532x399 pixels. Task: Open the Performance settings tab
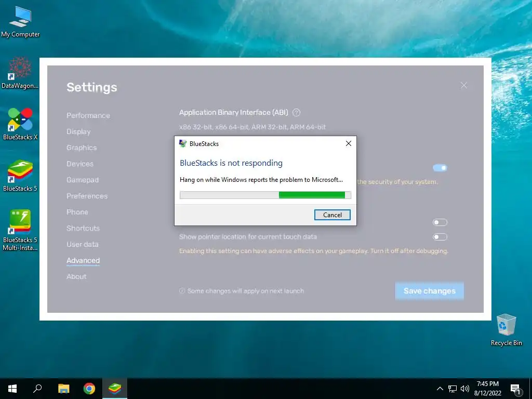(88, 115)
